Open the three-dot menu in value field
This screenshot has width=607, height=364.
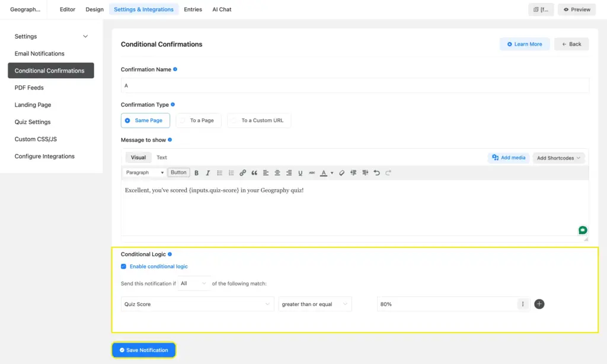point(523,304)
